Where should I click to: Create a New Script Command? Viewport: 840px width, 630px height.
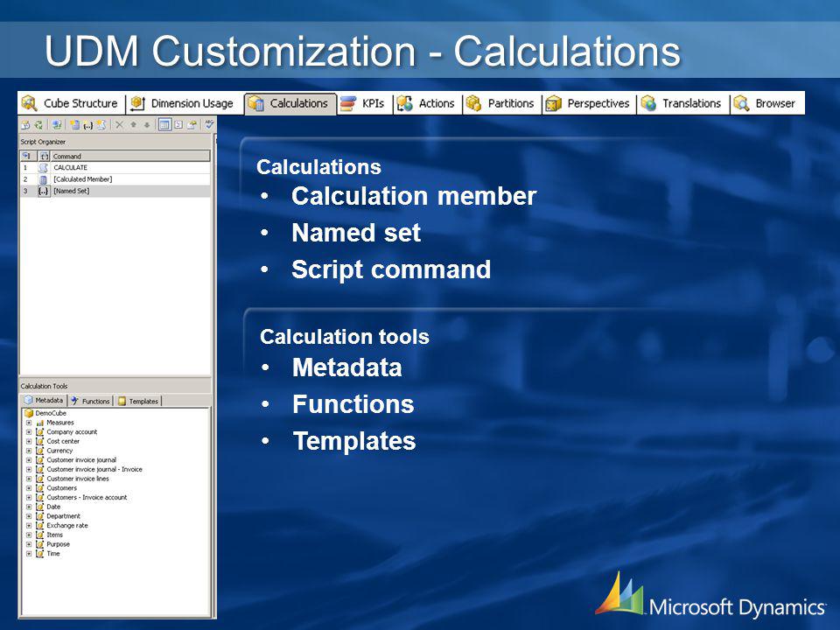click(101, 125)
